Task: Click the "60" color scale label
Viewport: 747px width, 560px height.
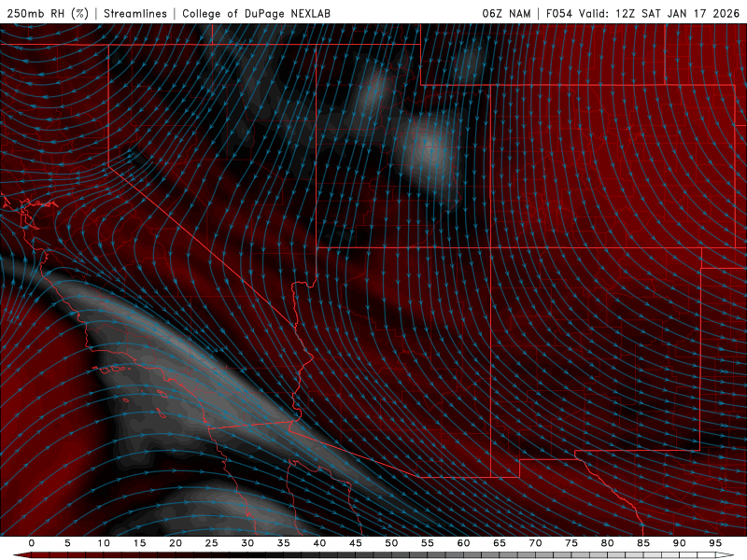Action: pos(463,543)
